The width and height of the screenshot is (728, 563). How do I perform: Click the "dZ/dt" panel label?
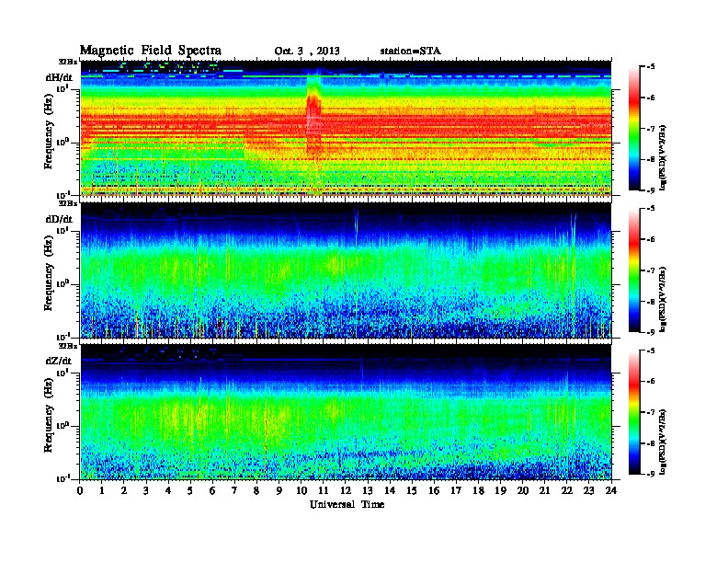pyautogui.click(x=59, y=361)
